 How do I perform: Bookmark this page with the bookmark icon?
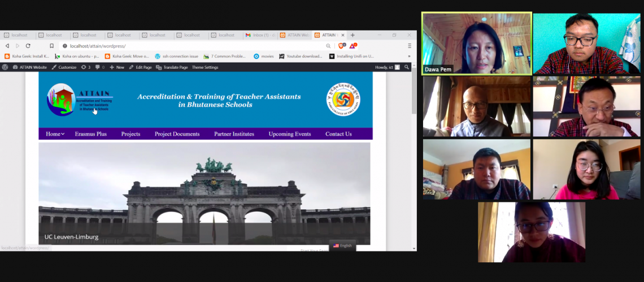[x=52, y=46]
